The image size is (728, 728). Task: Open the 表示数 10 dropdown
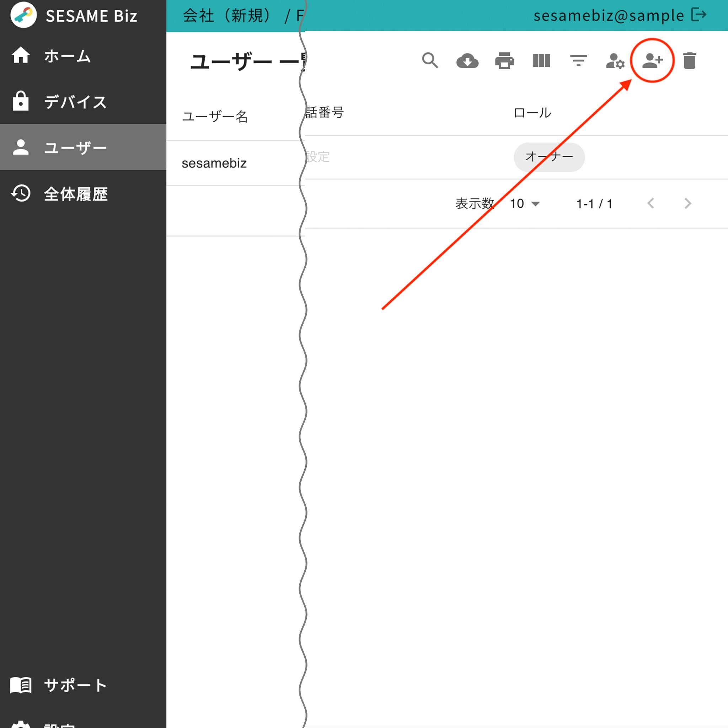[x=525, y=203]
